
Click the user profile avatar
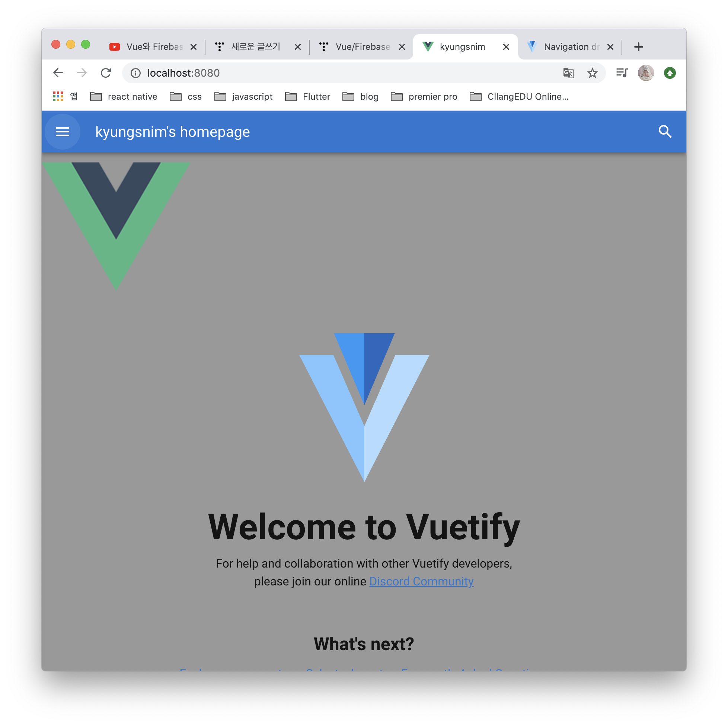pyautogui.click(x=646, y=73)
